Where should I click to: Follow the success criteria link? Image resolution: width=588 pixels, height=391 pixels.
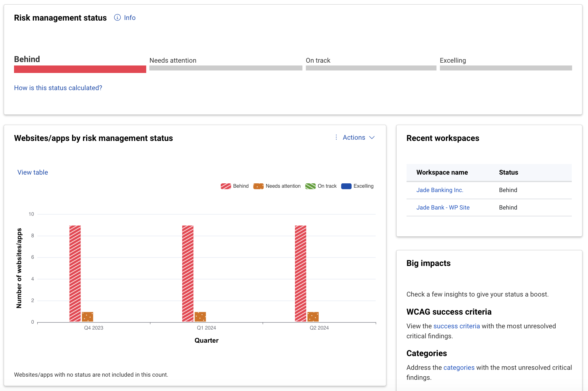(x=456, y=326)
